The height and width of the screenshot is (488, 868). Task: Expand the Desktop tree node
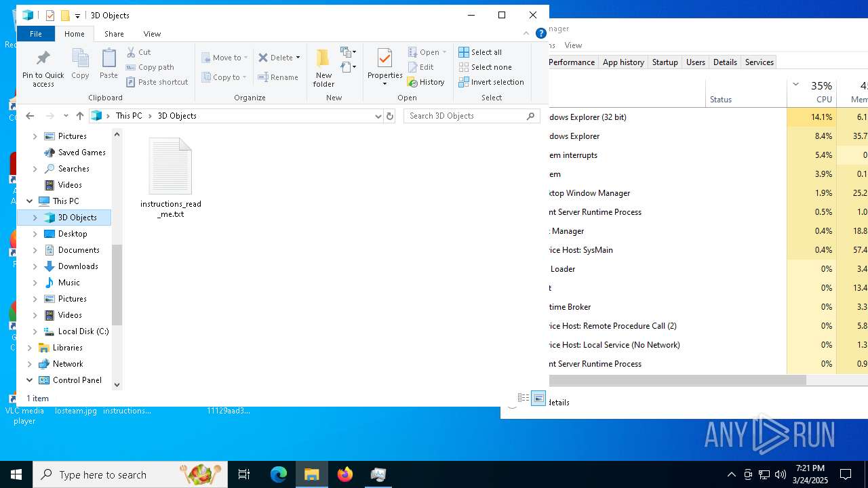[35, 234]
